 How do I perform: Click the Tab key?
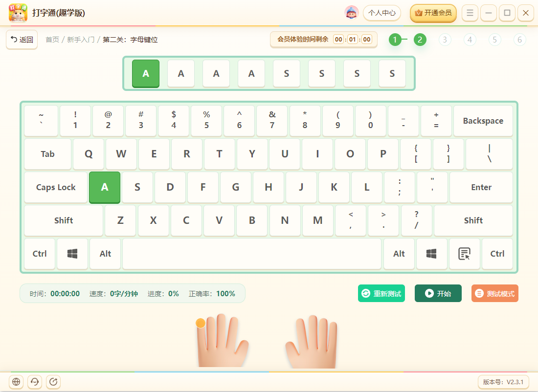point(48,154)
